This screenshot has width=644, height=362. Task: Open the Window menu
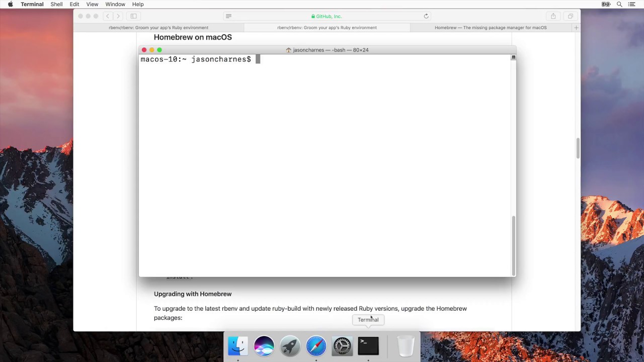pos(115,4)
